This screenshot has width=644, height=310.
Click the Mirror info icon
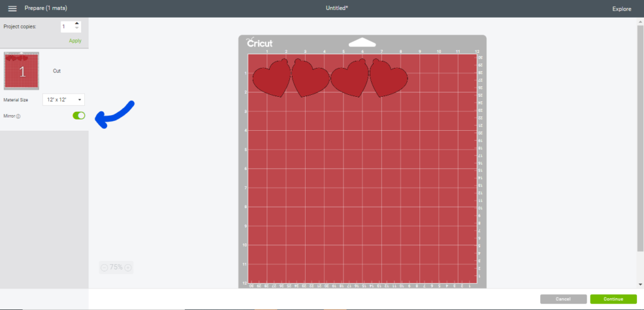tap(19, 116)
